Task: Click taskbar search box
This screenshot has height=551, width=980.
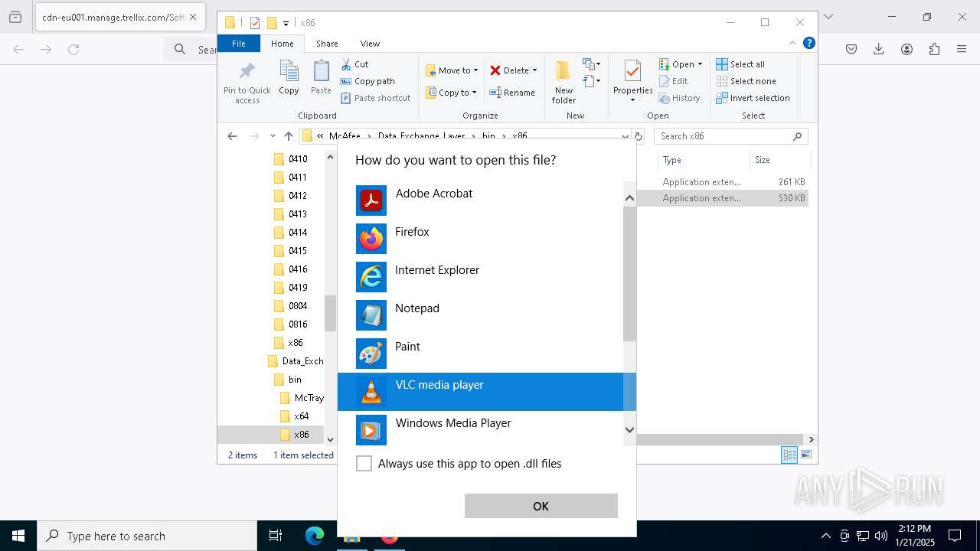Action: [147, 536]
